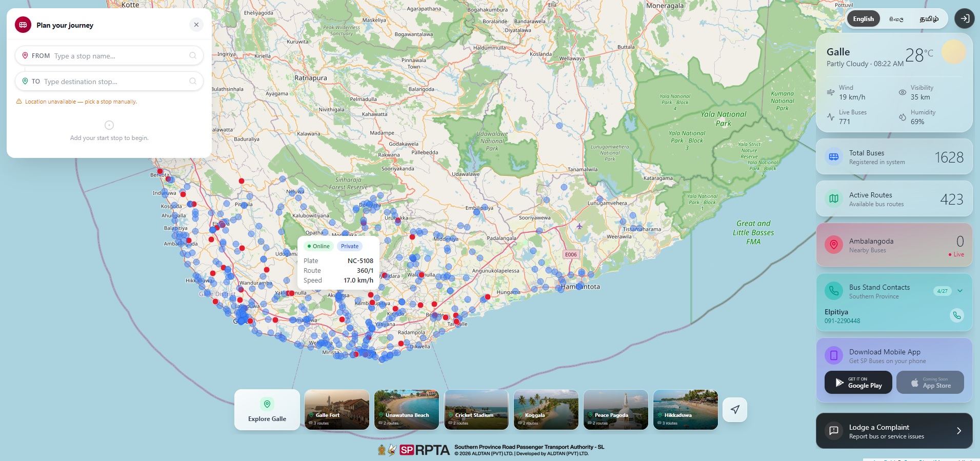Expand the Bus Stand Contacts list chevron
The height and width of the screenshot is (461, 980).
(x=960, y=291)
